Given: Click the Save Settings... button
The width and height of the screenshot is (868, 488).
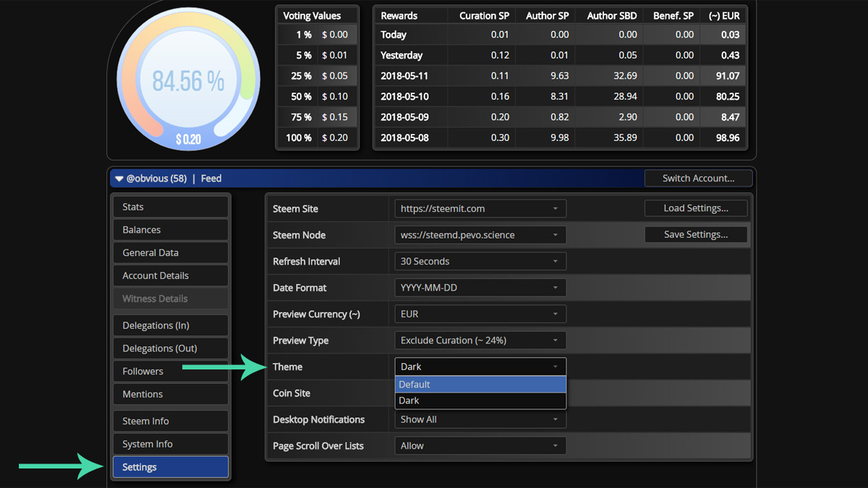Looking at the screenshot, I should point(696,234).
